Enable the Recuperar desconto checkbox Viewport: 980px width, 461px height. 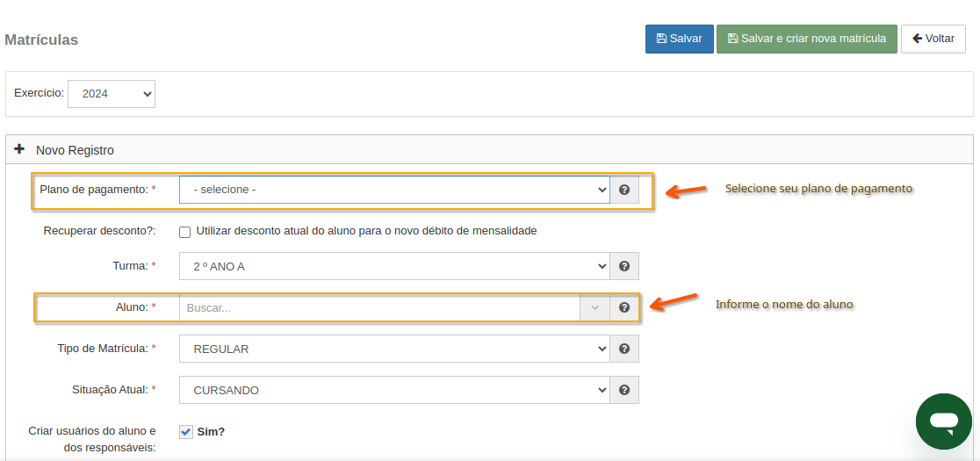pyautogui.click(x=185, y=232)
